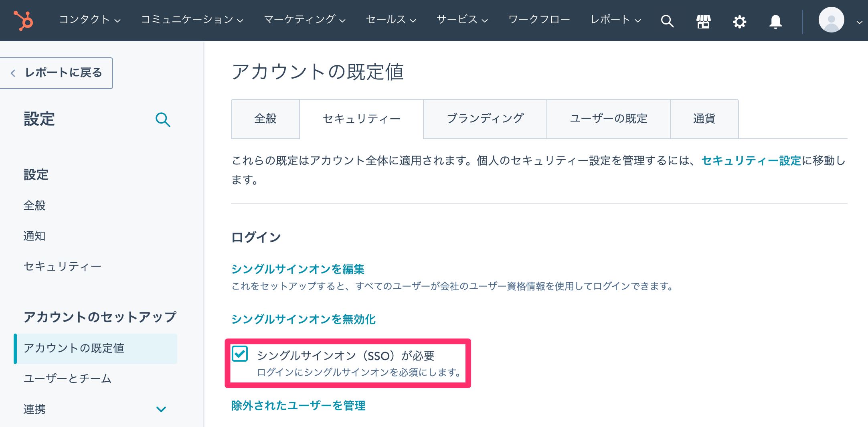
Task: Click the シングルサインオンを無効化 link
Action: click(x=303, y=319)
